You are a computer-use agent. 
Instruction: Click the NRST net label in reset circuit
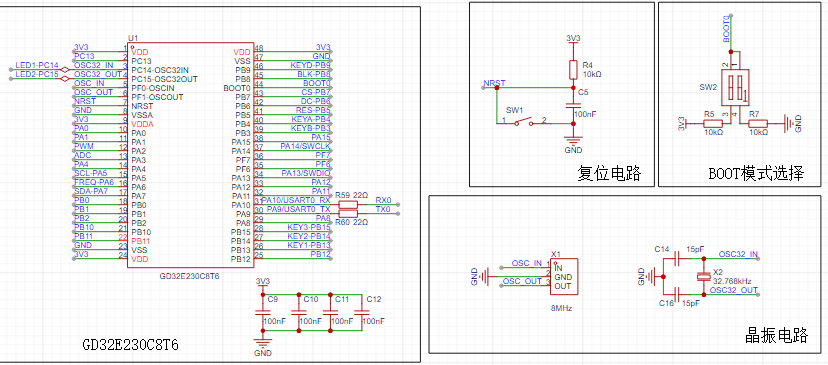point(494,83)
